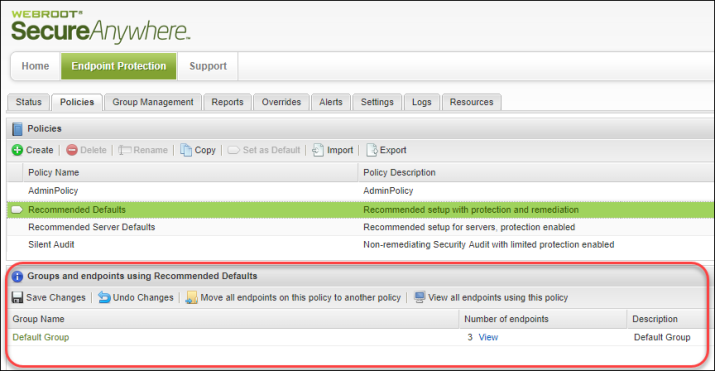Click the Import button label
Viewport: 715px width, 371px height.
point(340,150)
